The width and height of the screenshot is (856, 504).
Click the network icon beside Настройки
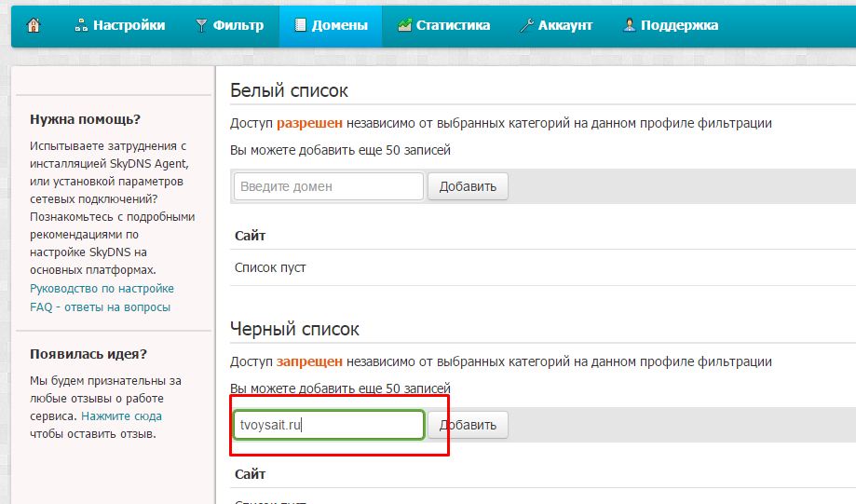pyautogui.click(x=81, y=25)
